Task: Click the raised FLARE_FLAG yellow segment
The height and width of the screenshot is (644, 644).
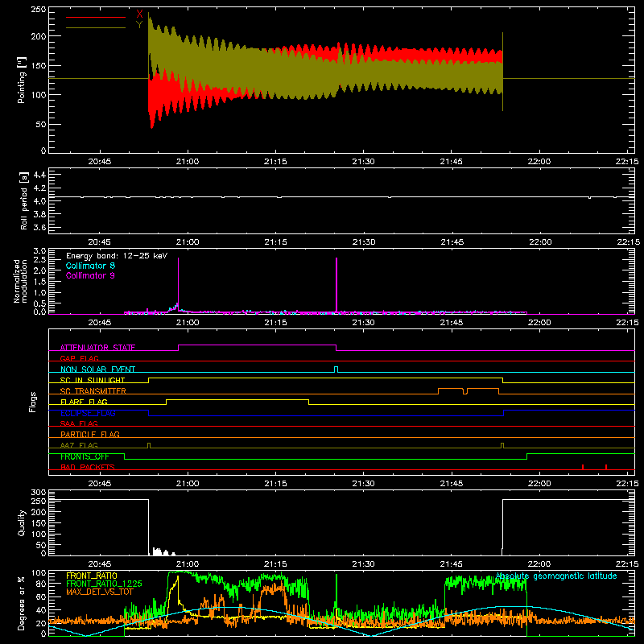Action: (x=237, y=399)
